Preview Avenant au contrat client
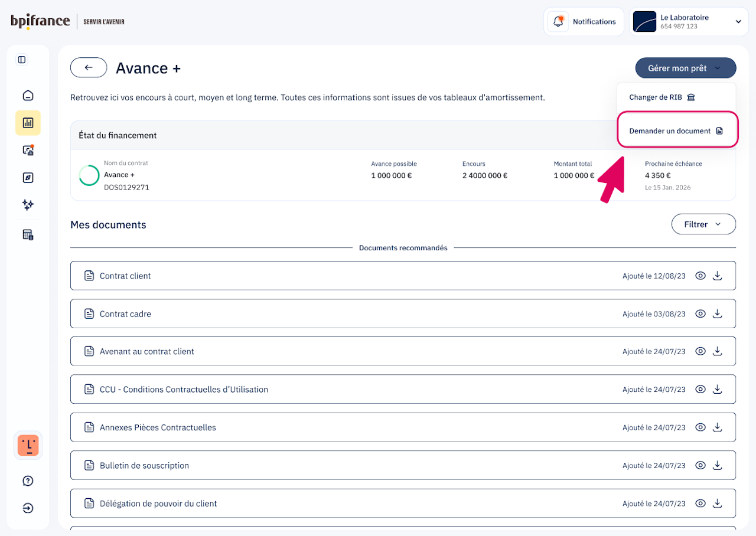 click(700, 351)
